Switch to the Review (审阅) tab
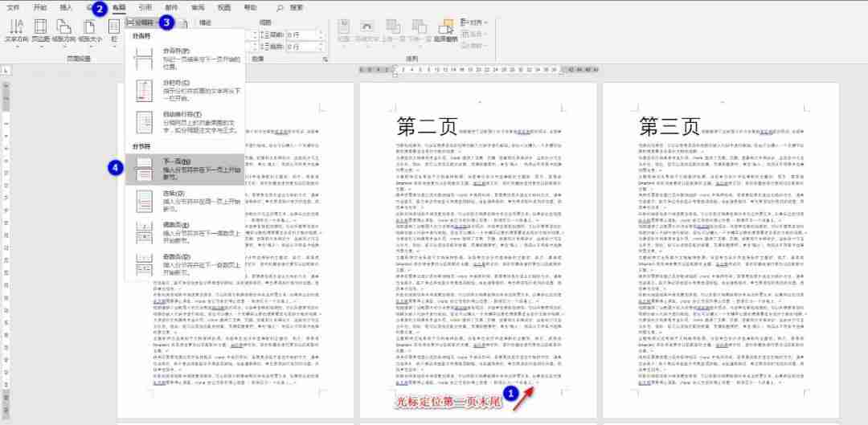 [x=198, y=8]
